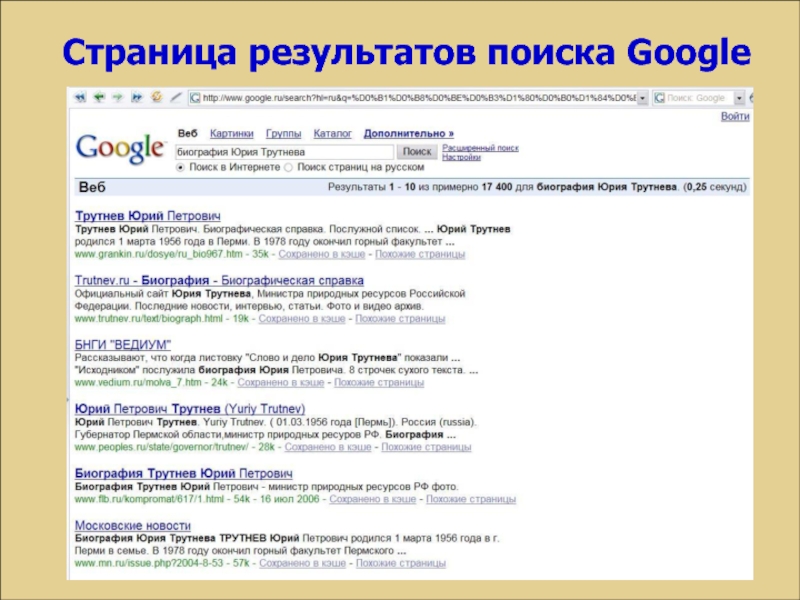Click the result count text '17 400'

coord(496,187)
